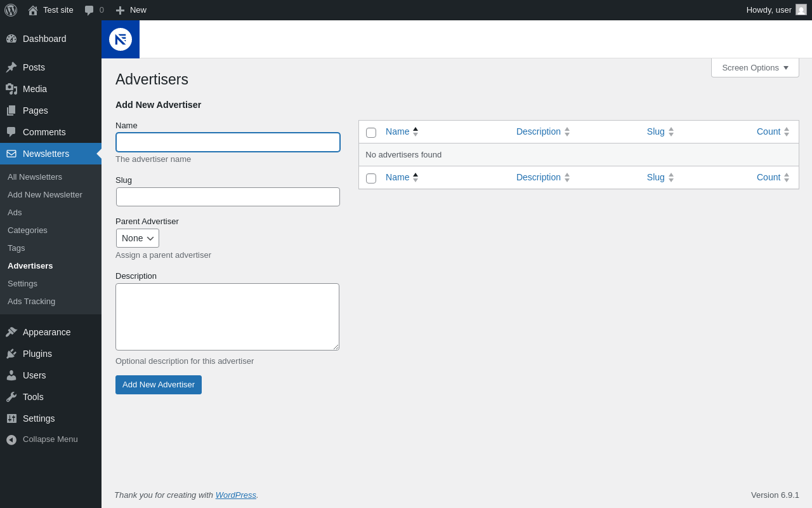The image size is (812, 508).
Task: Click the Settings sliders icon in the sidebar
Action: click(x=11, y=418)
